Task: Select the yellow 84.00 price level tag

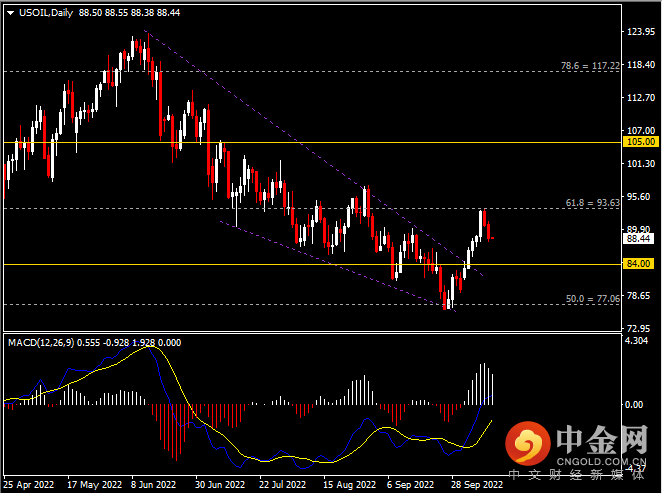Action: pyautogui.click(x=638, y=264)
